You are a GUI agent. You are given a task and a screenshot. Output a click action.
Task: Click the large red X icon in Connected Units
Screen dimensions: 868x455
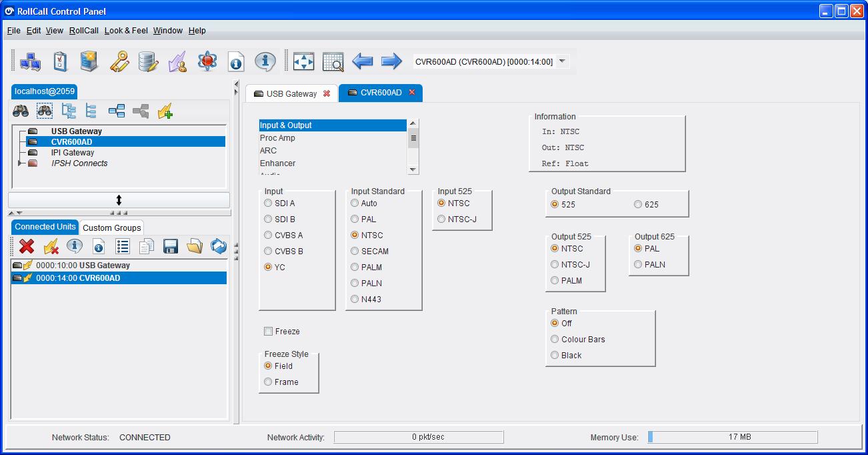coord(27,246)
